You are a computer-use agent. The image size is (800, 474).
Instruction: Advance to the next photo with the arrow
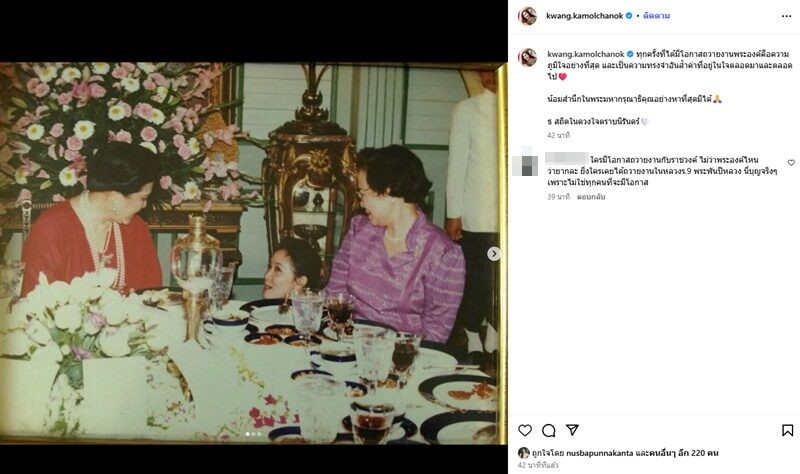click(x=493, y=254)
